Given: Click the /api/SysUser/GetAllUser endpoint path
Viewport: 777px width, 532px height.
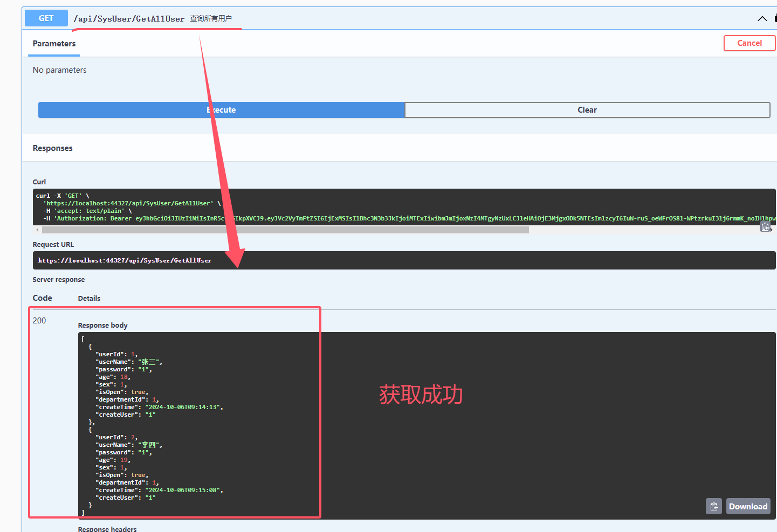Looking at the screenshot, I should pyautogui.click(x=129, y=19).
